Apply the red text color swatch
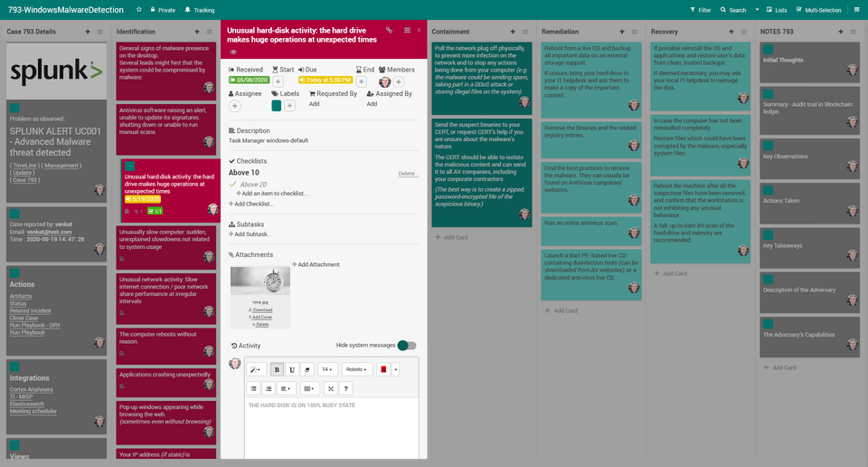 click(x=383, y=369)
